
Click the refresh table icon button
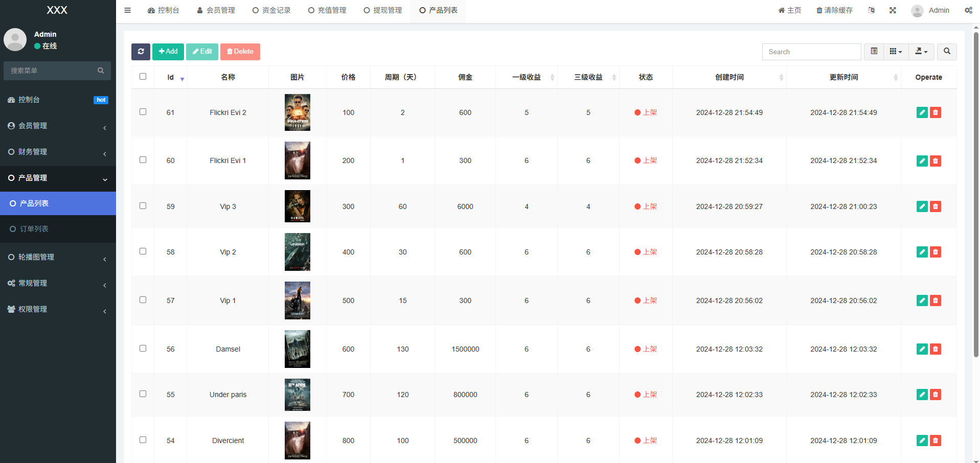141,52
